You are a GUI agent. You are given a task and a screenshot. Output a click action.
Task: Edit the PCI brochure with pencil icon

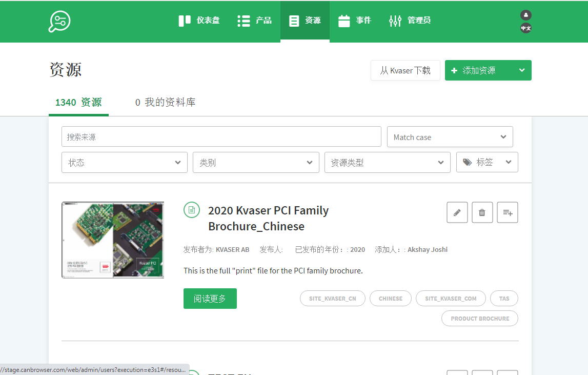[457, 212]
